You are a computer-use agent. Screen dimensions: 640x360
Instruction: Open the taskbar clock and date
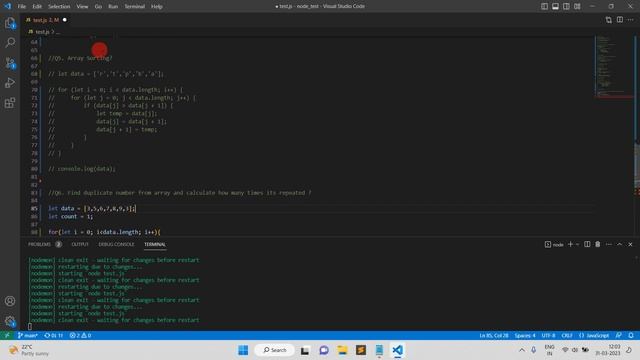pyautogui.click(x=608, y=350)
